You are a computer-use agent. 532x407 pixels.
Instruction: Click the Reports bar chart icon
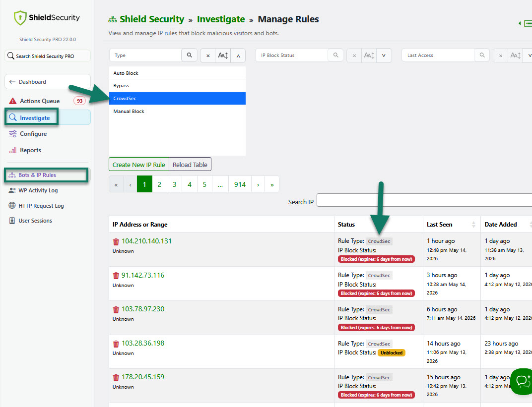pos(12,150)
